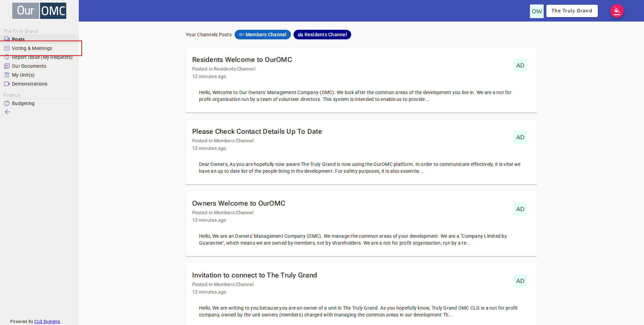Open Our Documents menu item
Image resolution: width=644 pixels, height=325 pixels.
coord(39,66)
